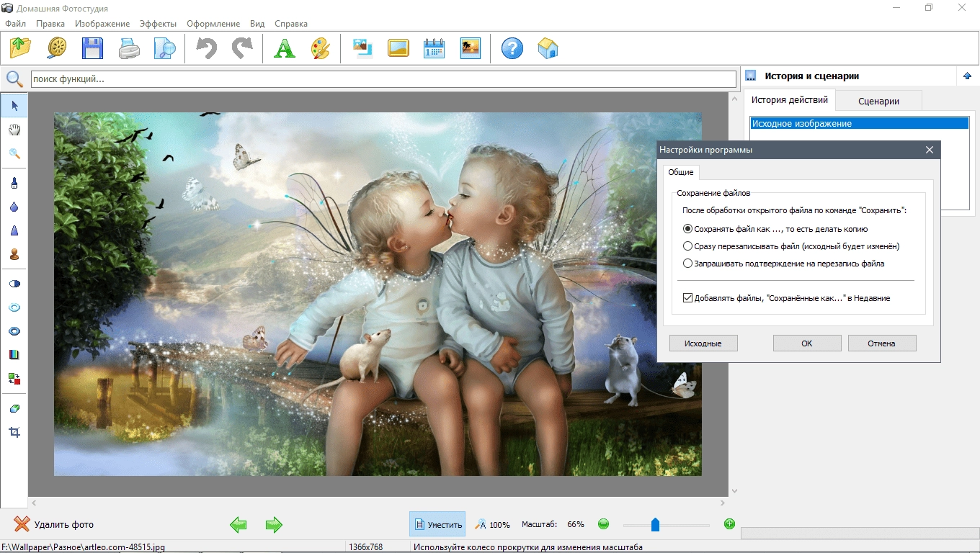Collapse the История и сценарии panel arrow
The height and width of the screenshot is (553, 980).
coord(967,76)
